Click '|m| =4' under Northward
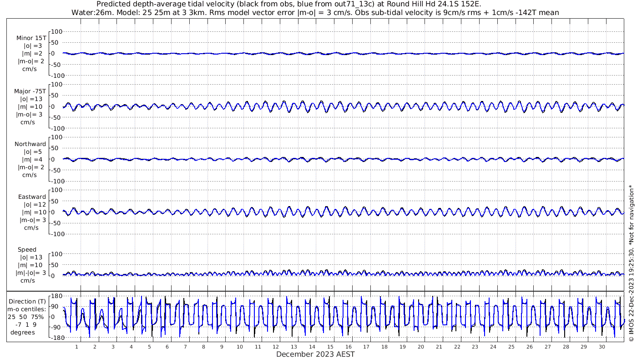This screenshot has width=637, height=364. [x=32, y=160]
